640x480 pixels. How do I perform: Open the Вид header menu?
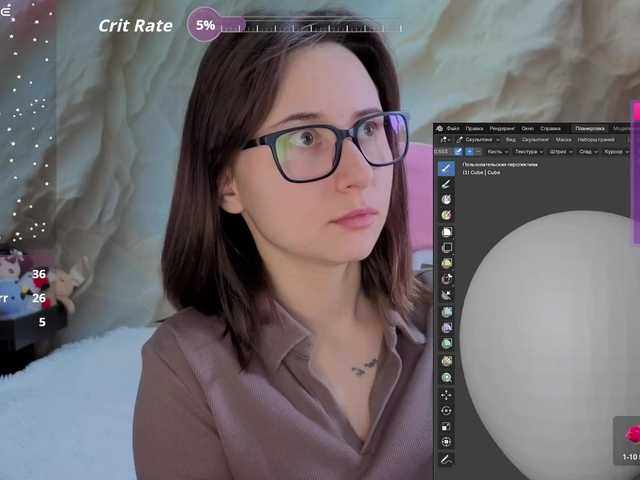[511, 140]
